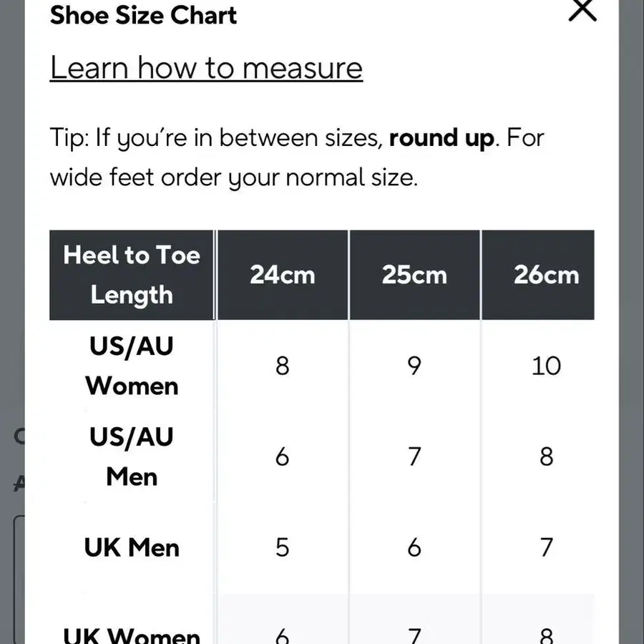This screenshot has width=644, height=644.
Task: Click UK Men size 5 under 24cm
Action: pos(282,548)
